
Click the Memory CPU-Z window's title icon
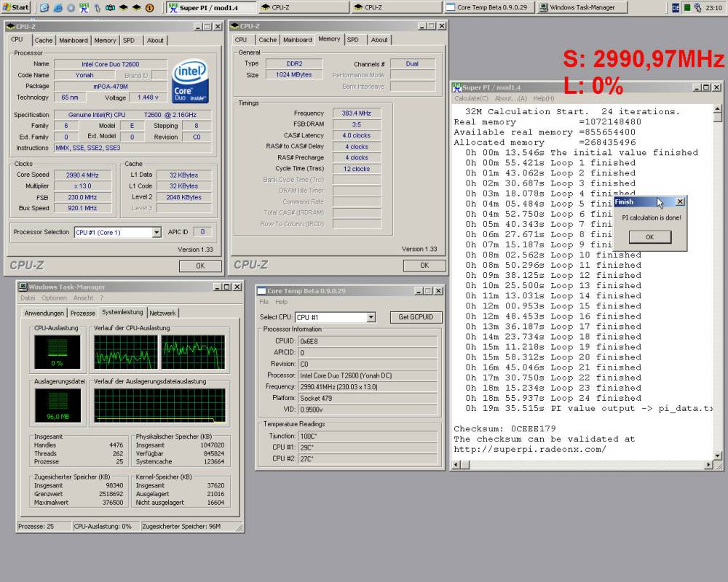234,26
